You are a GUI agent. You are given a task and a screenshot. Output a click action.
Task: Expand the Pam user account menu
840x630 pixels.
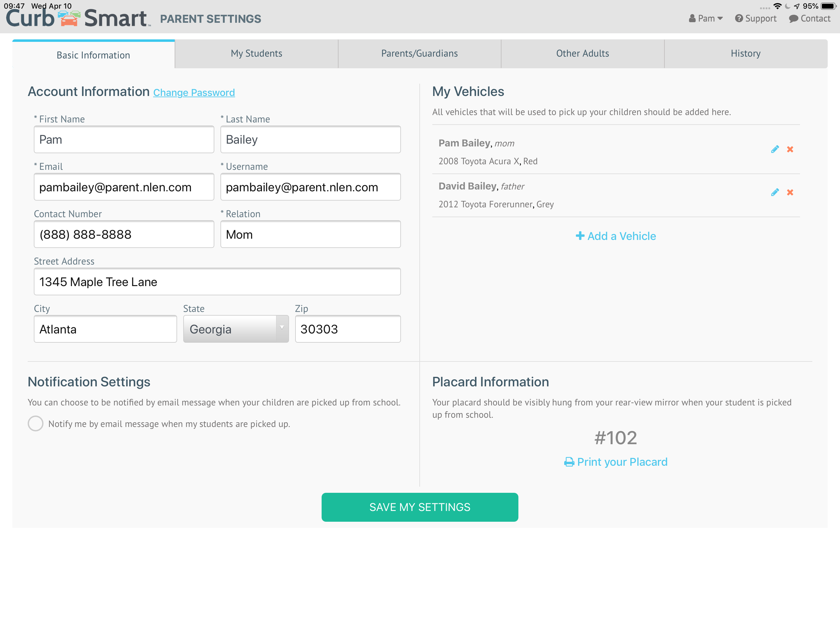pyautogui.click(x=706, y=18)
